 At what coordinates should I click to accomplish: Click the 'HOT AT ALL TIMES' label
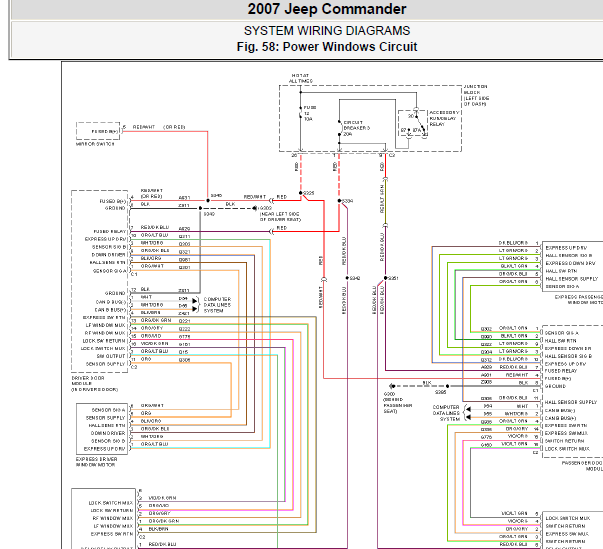(x=301, y=78)
